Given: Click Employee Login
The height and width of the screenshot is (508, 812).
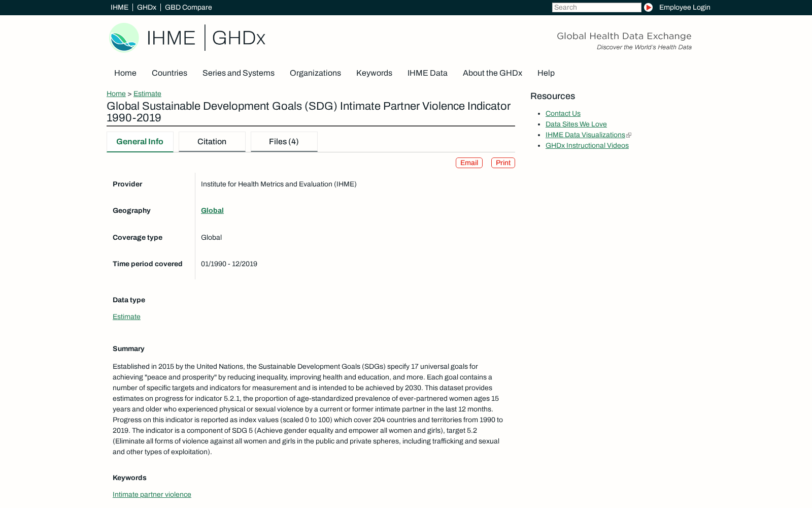Looking at the screenshot, I should pyautogui.click(x=685, y=8).
